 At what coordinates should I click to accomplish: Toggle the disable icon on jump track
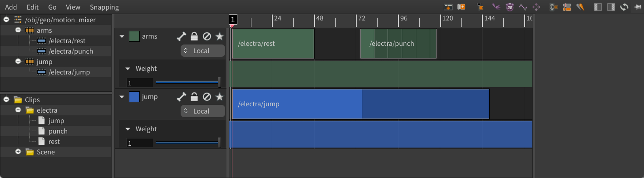[x=206, y=97]
